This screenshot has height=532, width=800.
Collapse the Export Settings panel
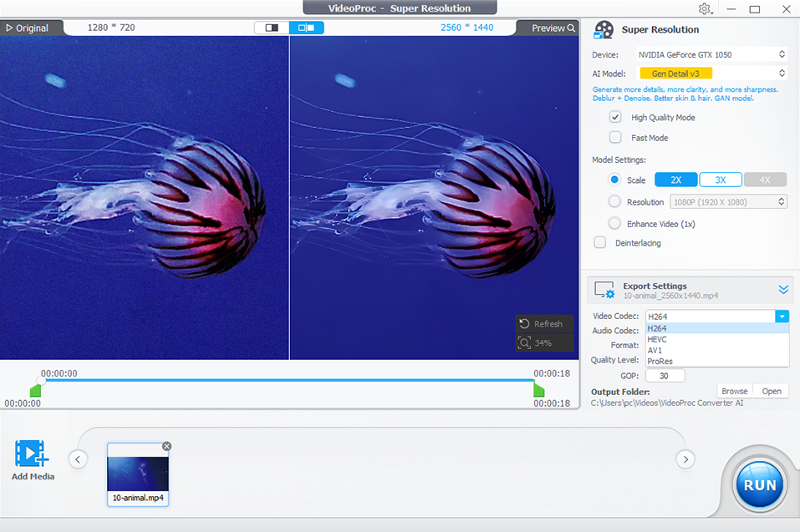[783, 290]
